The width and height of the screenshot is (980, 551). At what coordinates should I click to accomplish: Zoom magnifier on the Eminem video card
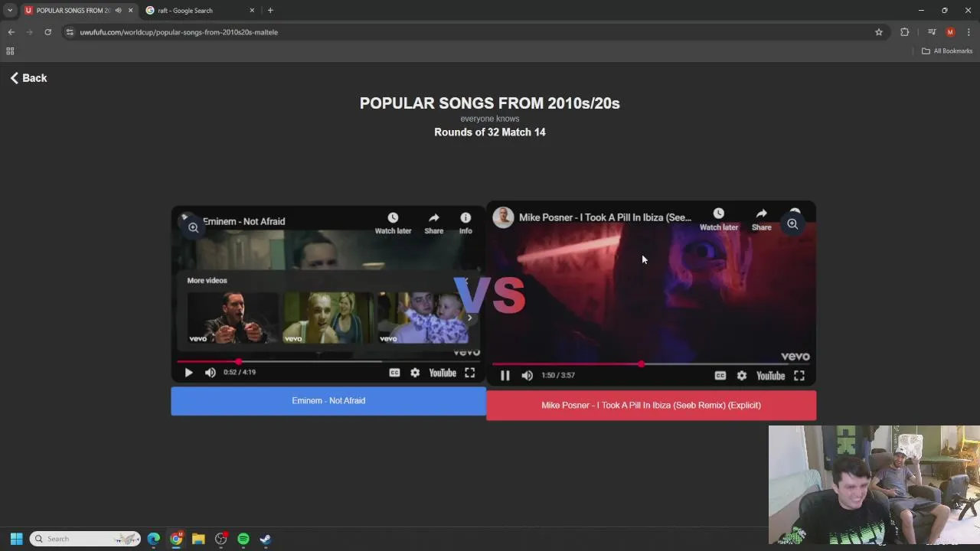[x=194, y=227]
